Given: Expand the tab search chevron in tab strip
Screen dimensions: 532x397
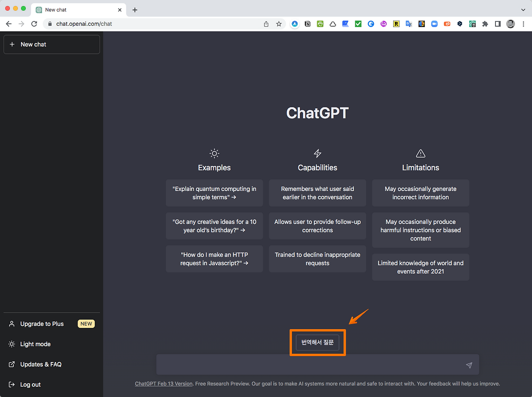Looking at the screenshot, I should point(523,10).
